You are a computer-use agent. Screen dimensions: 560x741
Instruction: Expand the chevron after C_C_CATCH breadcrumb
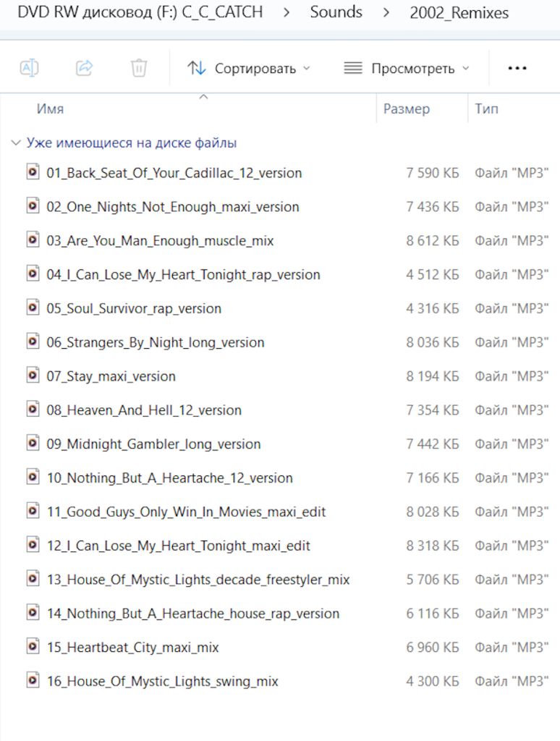coord(287,12)
